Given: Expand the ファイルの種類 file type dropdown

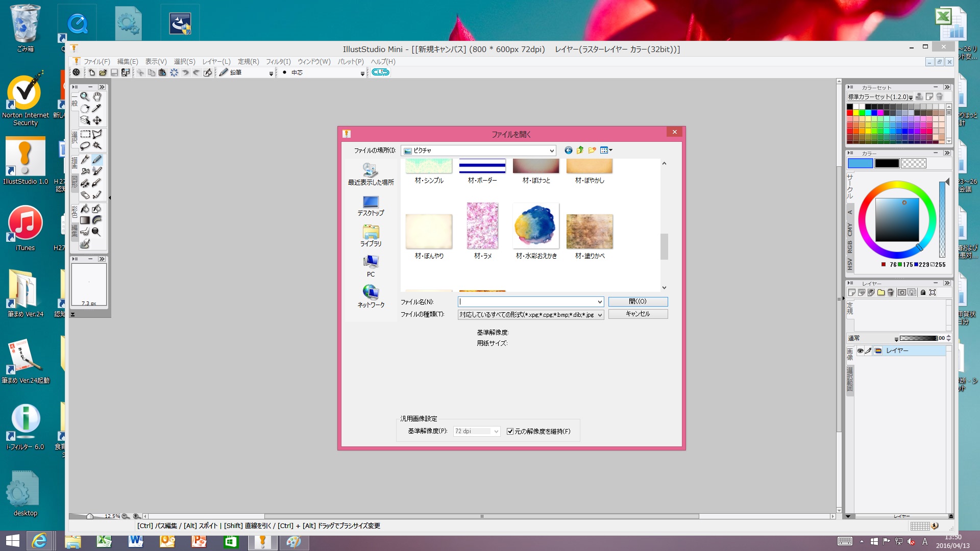Looking at the screenshot, I should (x=600, y=315).
